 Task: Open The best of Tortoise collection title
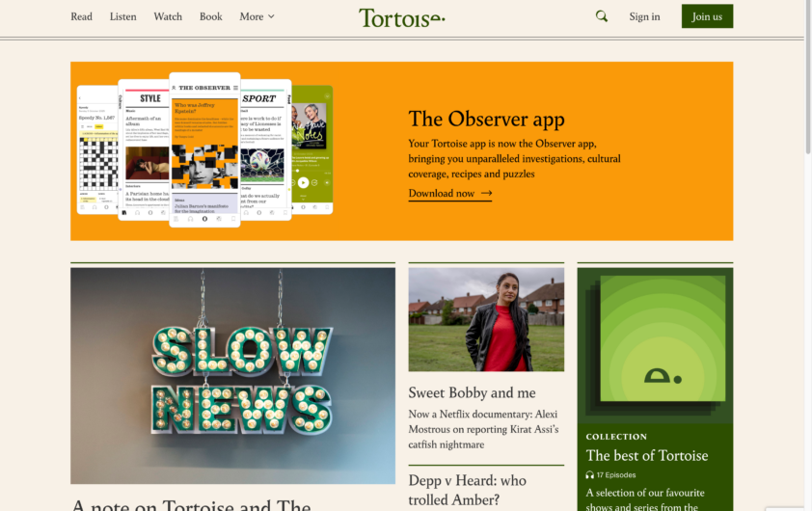tap(647, 456)
